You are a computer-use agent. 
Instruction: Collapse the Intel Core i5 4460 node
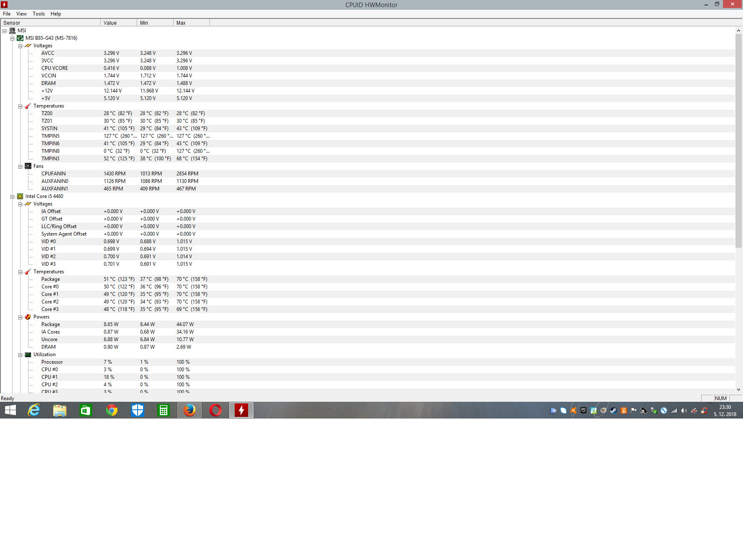13,197
